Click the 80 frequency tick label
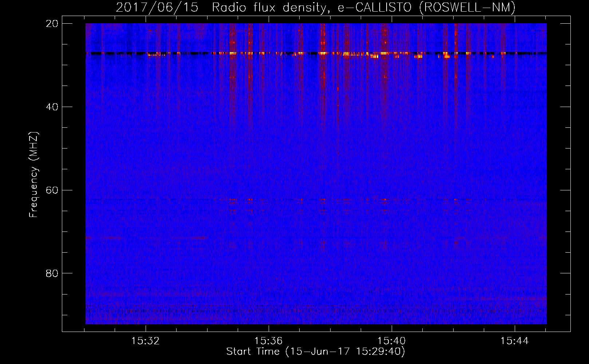Viewport: 589px width, 364px height. tap(52, 273)
